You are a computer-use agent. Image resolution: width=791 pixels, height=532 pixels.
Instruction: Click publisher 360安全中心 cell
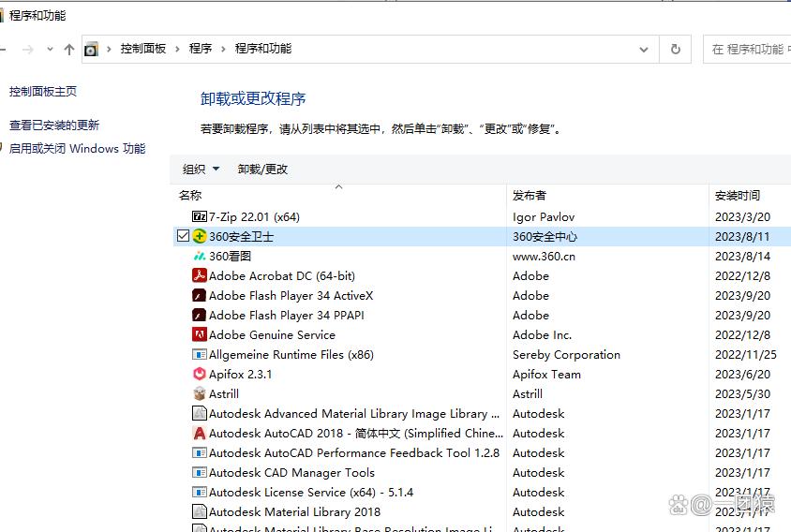(545, 237)
